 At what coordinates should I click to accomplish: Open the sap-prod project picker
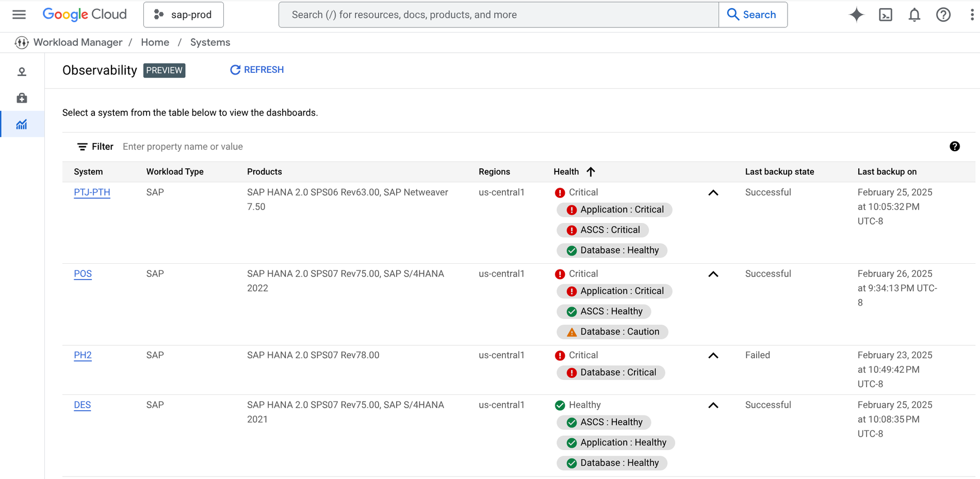tap(184, 14)
